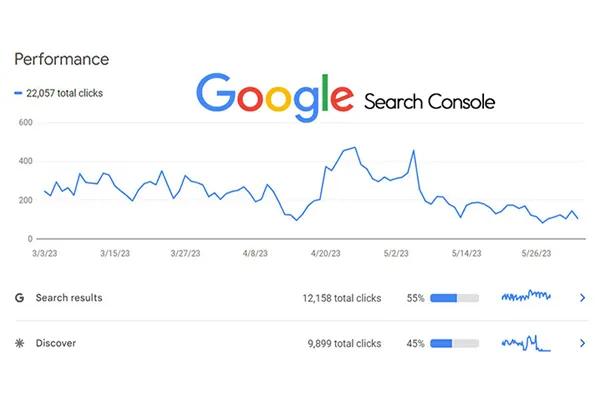Click the Performance heading
Viewport: 600px width, 400px height.
tap(62, 59)
